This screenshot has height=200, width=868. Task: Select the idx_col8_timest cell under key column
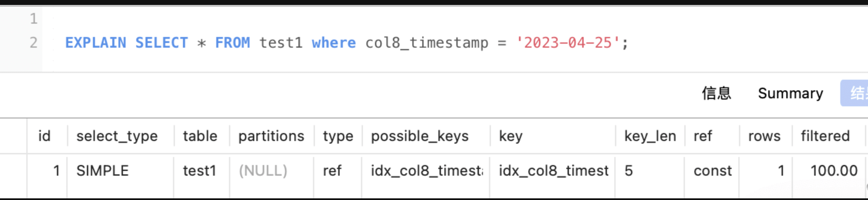(x=553, y=171)
